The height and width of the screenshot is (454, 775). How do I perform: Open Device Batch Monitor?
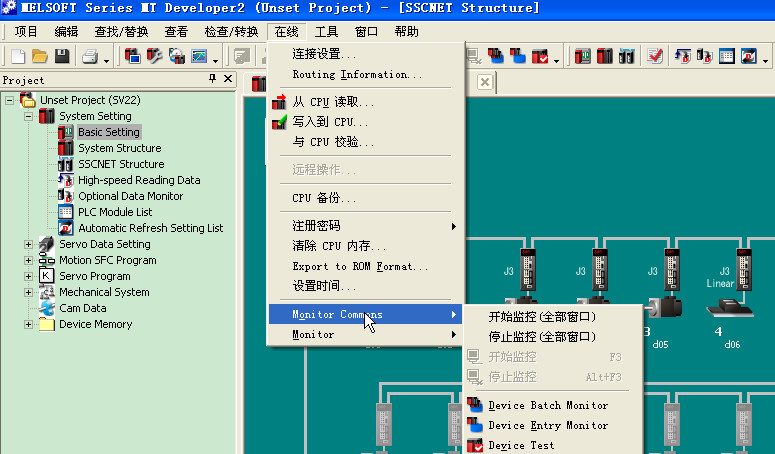547,406
